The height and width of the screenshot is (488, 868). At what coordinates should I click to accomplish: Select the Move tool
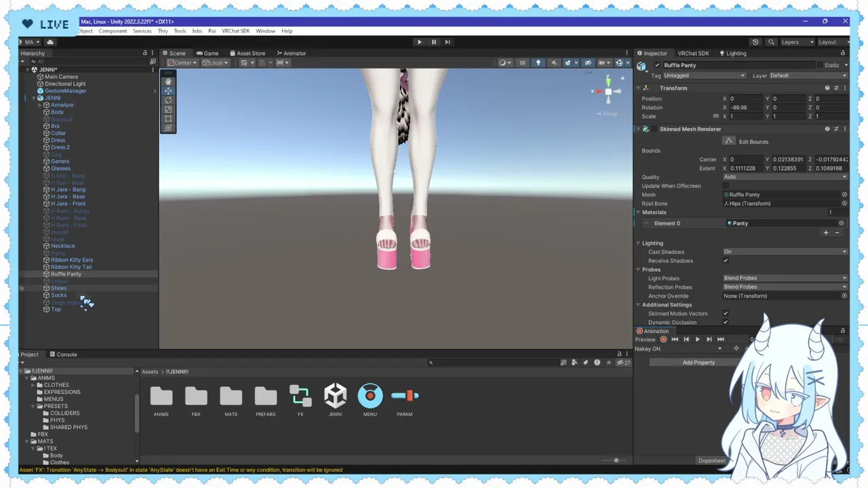168,90
